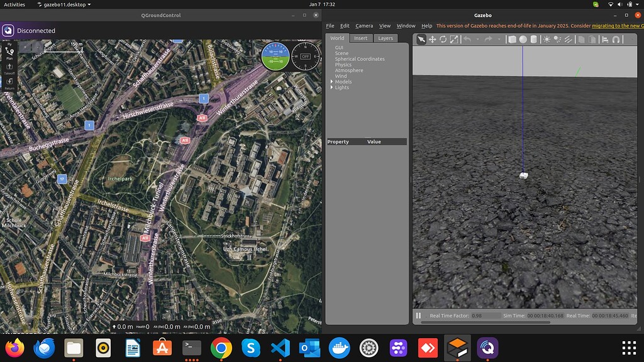Insert a sphere into the Gazebo scene
Image resolution: width=644 pixels, height=362 pixels.
pyautogui.click(x=524, y=40)
